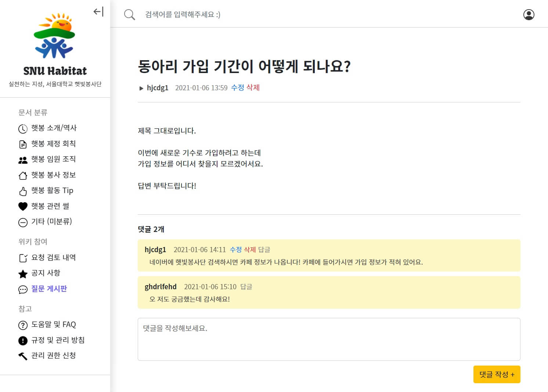Click 수정 link under the post title
Viewport: 548px width, 392px height.
[237, 88]
